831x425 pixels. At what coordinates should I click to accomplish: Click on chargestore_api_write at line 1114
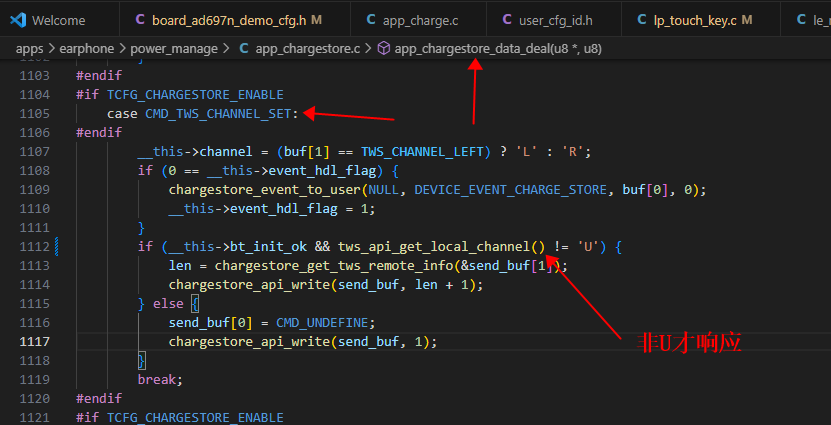[x=250, y=285]
